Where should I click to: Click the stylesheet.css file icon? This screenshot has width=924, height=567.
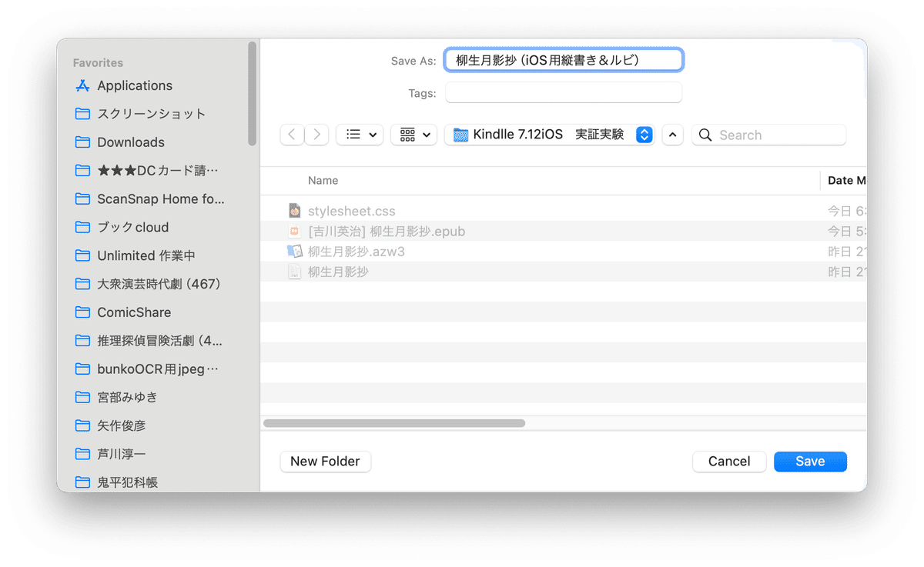(x=294, y=211)
